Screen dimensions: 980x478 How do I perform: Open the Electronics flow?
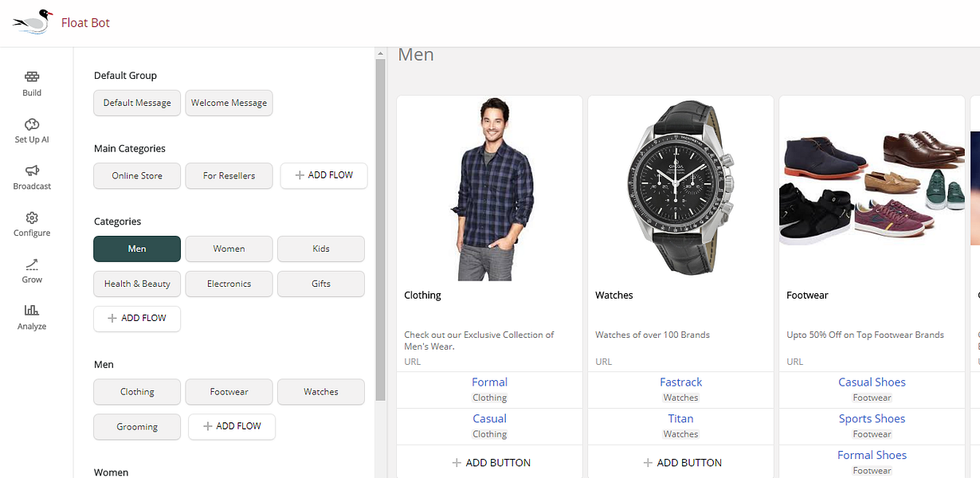229,284
